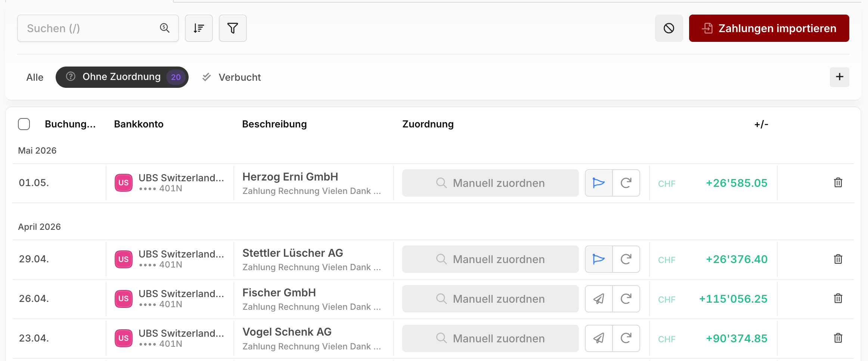Click Manuell zuordnen for Fischer GmbH
The width and height of the screenshot is (868, 361).
[490, 299]
